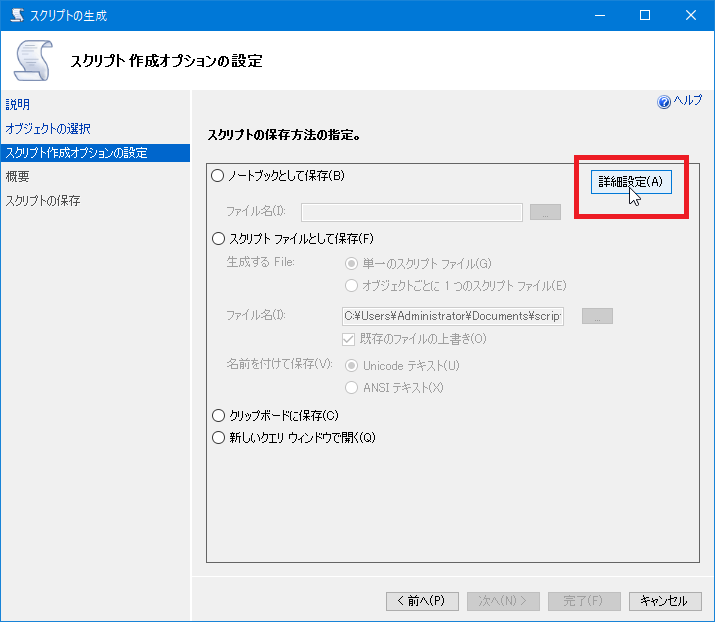Viewport: 715px width, 622px height.
Task: Open スクリプトの保存 step in sidebar
Action: pos(43,201)
